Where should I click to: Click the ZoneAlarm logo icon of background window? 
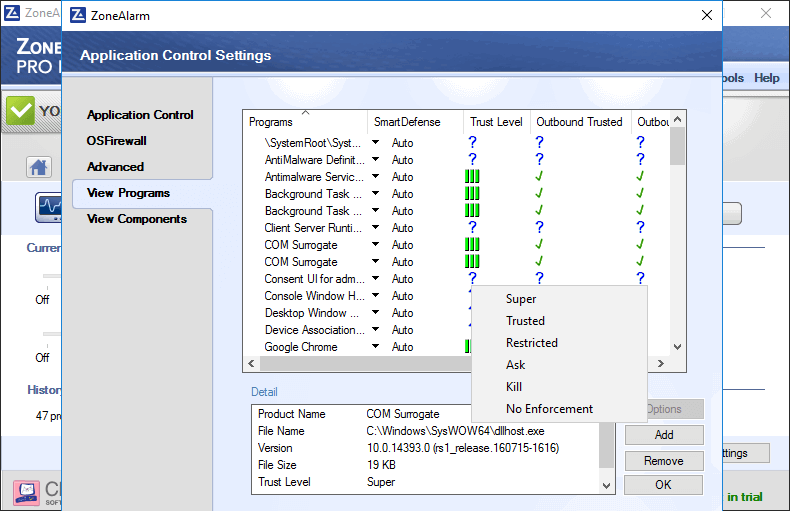[12, 12]
